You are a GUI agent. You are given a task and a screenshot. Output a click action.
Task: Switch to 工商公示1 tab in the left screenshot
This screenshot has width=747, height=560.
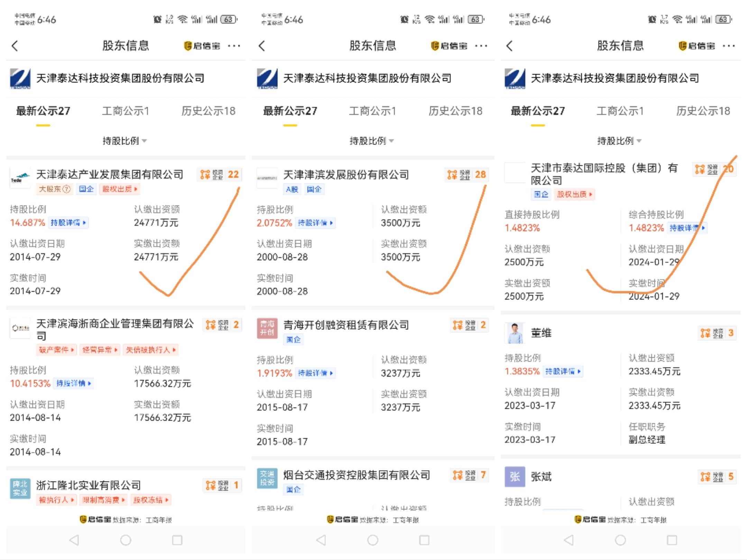coord(126,111)
